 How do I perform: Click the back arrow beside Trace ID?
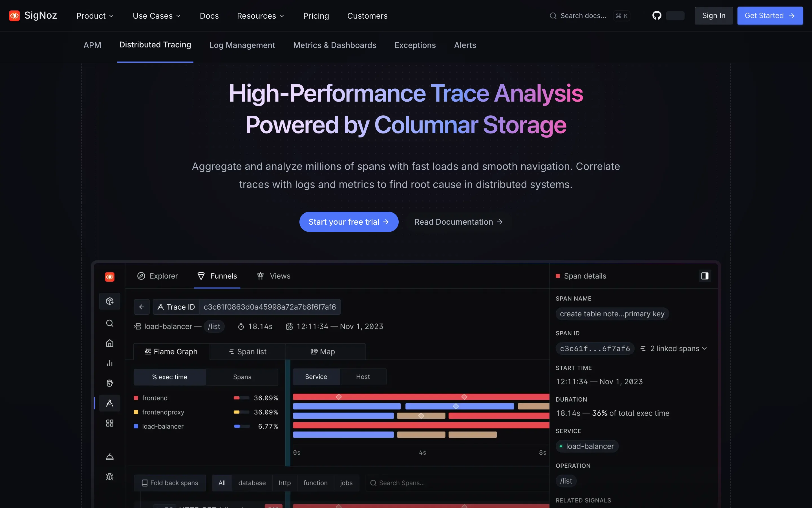[x=142, y=307]
